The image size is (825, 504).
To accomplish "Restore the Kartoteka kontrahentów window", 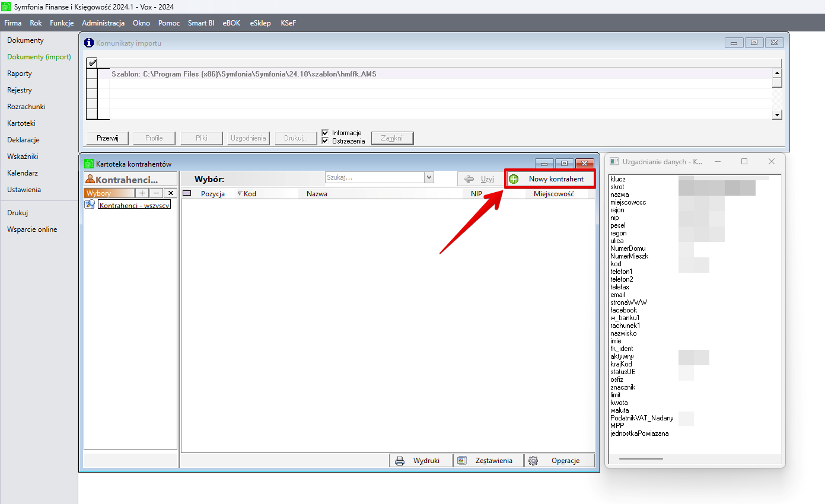I will click(564, 163).
